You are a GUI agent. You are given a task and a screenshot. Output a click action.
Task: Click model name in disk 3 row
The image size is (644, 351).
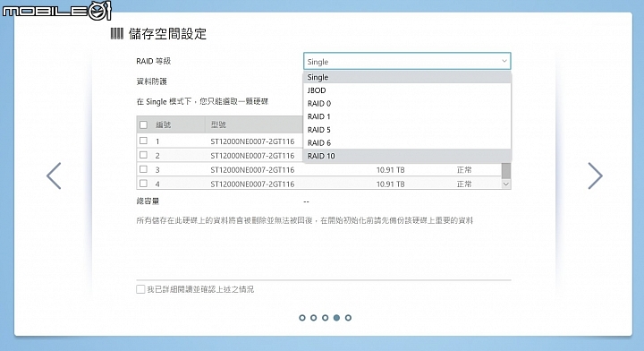pyautogui.click(x=252, y=170)
